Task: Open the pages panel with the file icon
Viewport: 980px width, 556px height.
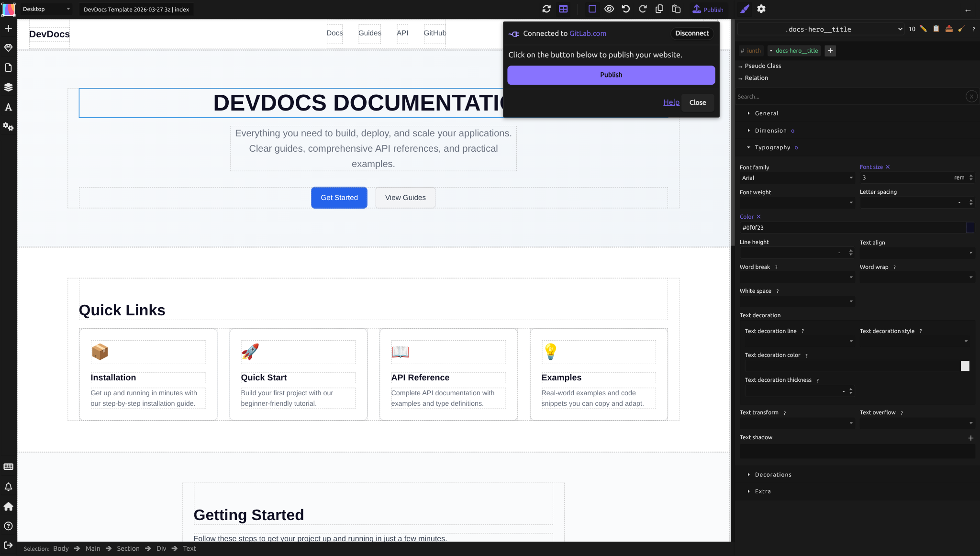Action: pyautogui.click(x=9, y=67)
